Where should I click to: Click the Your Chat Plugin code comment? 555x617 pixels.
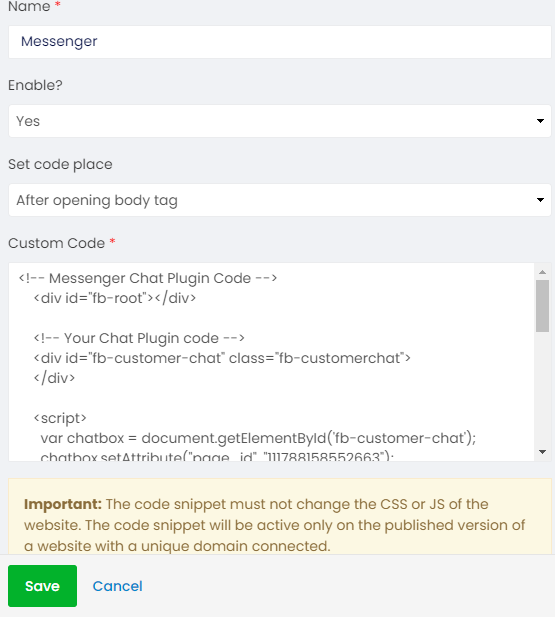tap(139, 338)
